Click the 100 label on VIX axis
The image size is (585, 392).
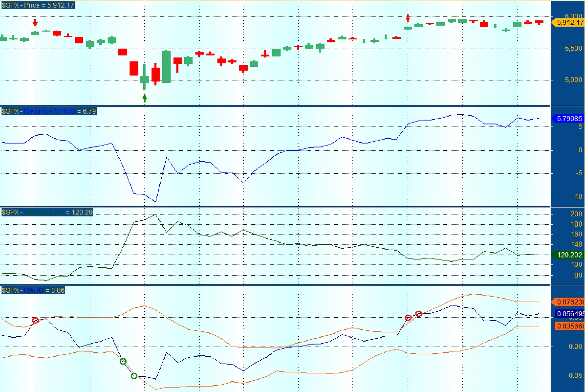(x=576, y=264)
